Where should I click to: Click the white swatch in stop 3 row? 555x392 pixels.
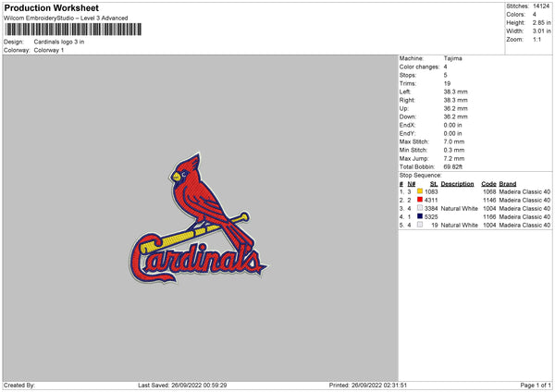(x=420, y=208)
